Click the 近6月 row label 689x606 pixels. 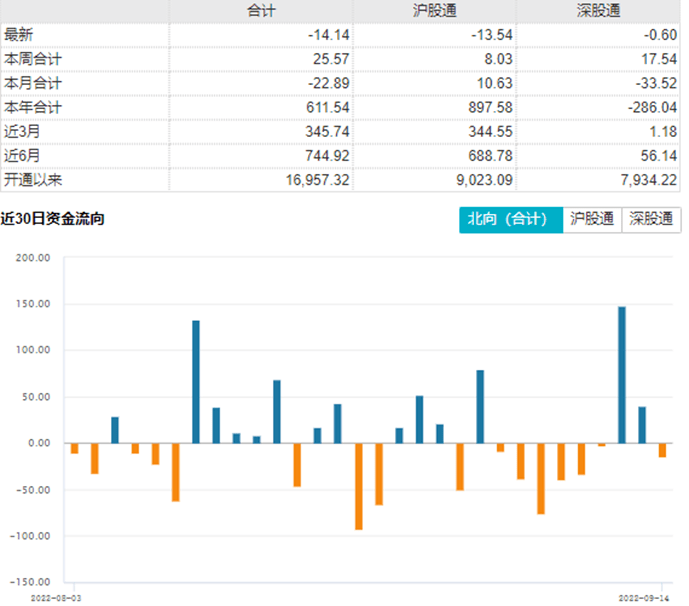(22, 156)
